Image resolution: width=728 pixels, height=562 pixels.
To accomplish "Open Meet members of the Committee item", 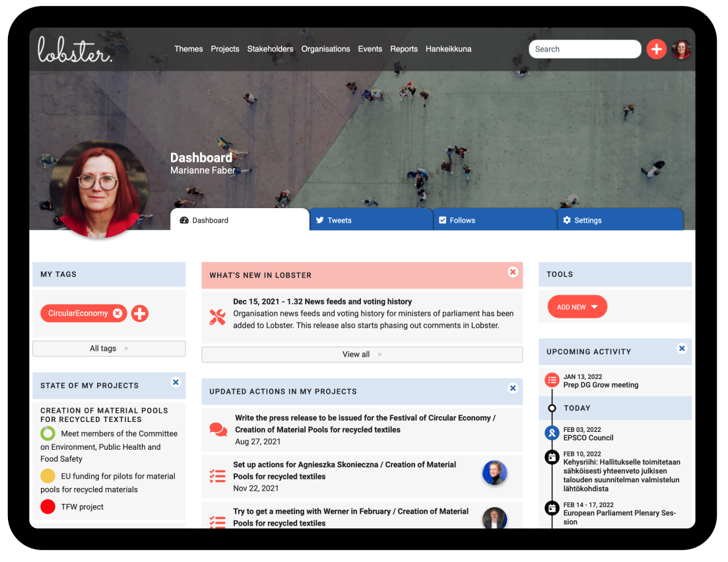I will click(109, 446).
